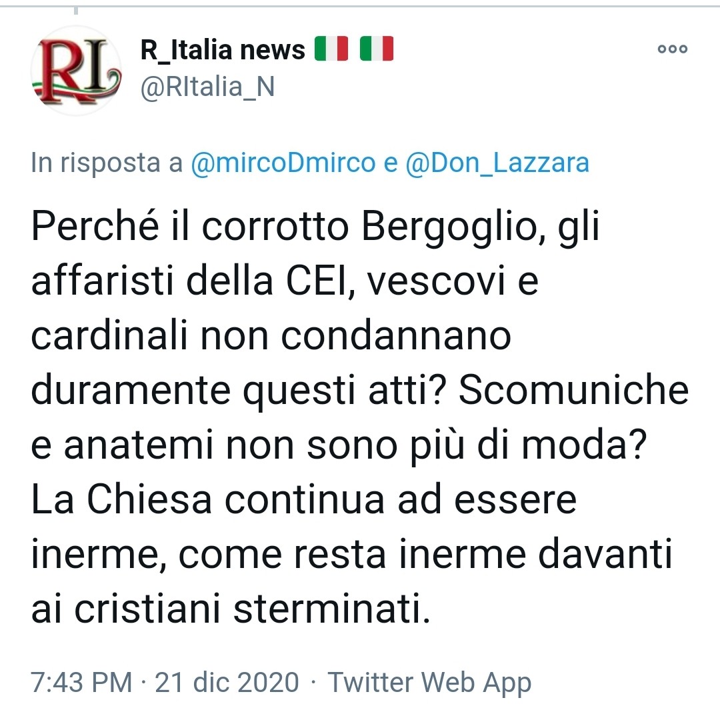Click the word 'Scomuniche' in the tweet
720x728 pixels.
573,389
